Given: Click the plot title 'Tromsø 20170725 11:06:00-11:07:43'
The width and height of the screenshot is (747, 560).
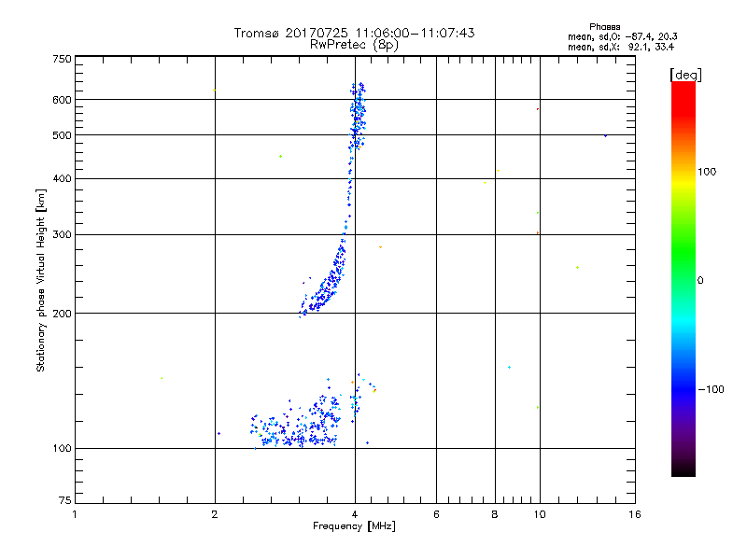Looking at the screenshot, I should point(354,33).
